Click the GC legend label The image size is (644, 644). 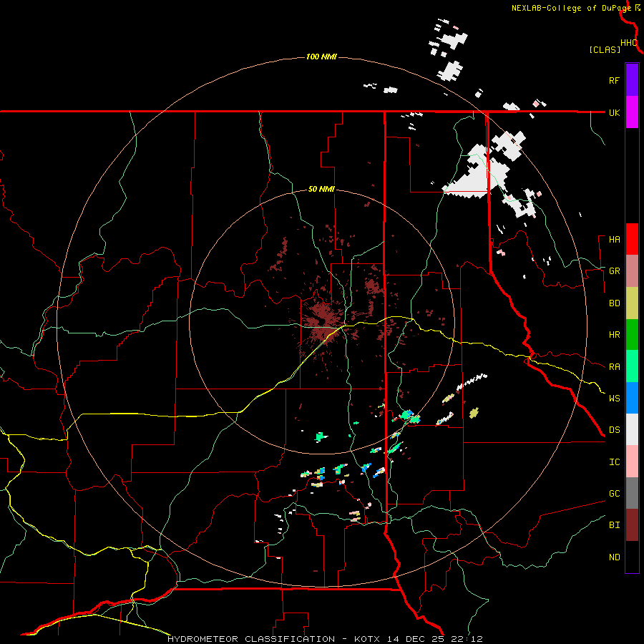[x=614, y=494]
